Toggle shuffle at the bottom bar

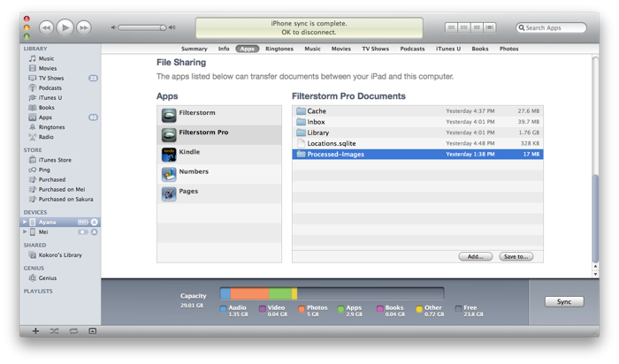click(x=55, y=330)
